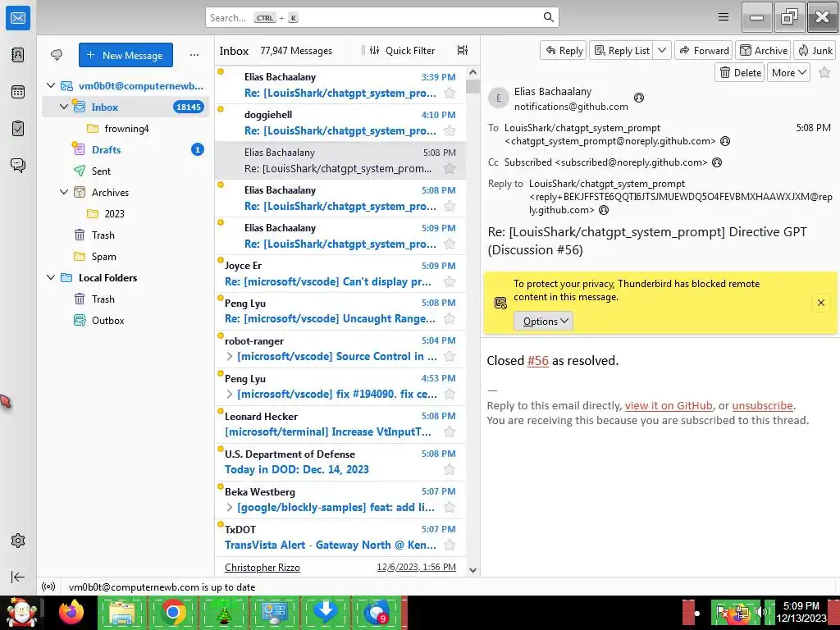The height and width of the screenshot is (630, 840).
Task: Open Thunderbird settings gear
Action: 18,541
